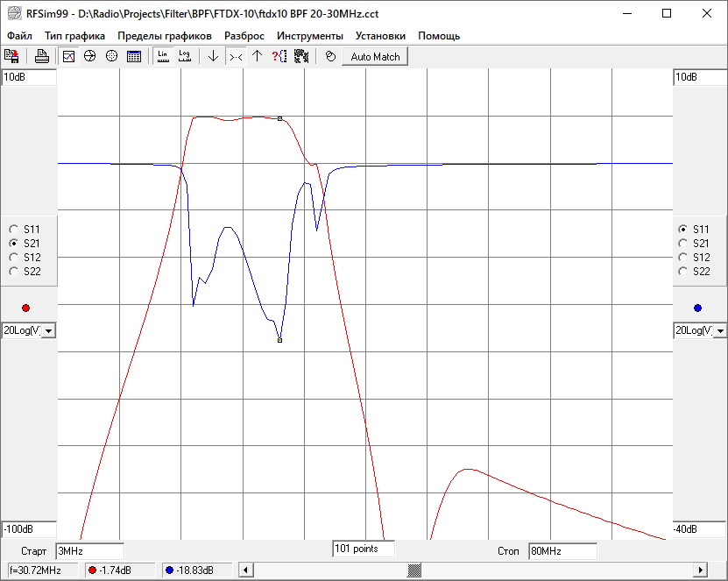Viewport: 728px width, 581px height.
Task: Choose S21 radio button on right panel
Action: 682,244
